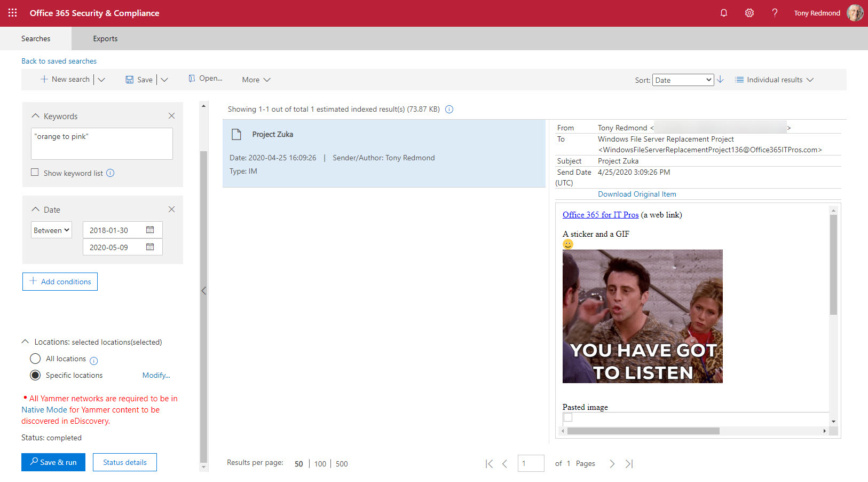Viewport: 868px width, 482px height.
Task: Click the Friends GIF in preview
Action: (643, 316)
